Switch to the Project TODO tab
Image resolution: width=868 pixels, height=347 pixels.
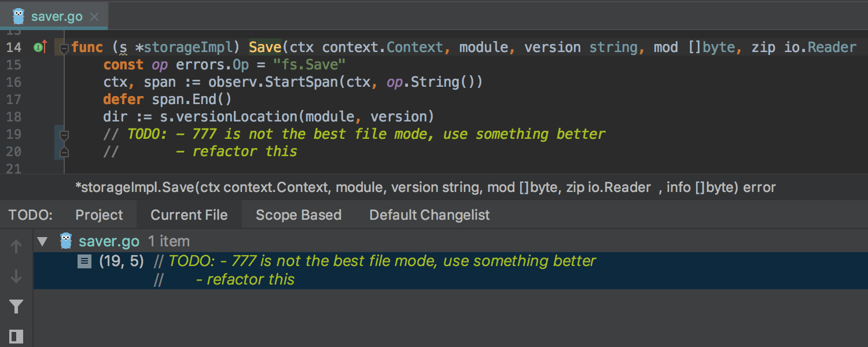click(x=99, y=215)
